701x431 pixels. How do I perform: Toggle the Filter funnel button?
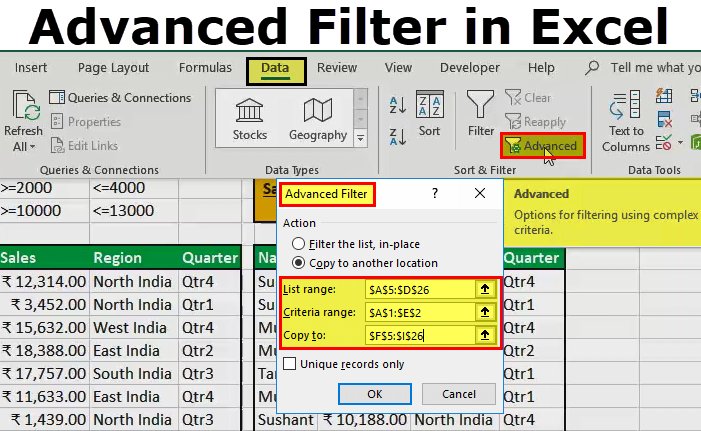(481, 114)
